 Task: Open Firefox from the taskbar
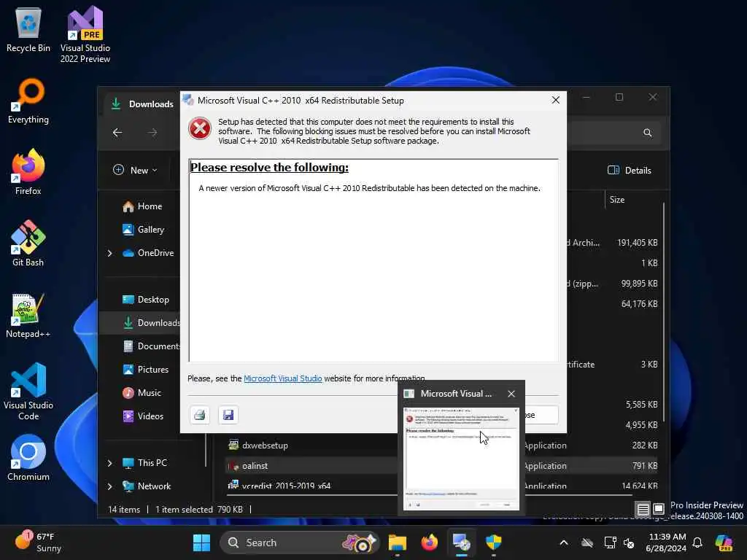[429, 542]
